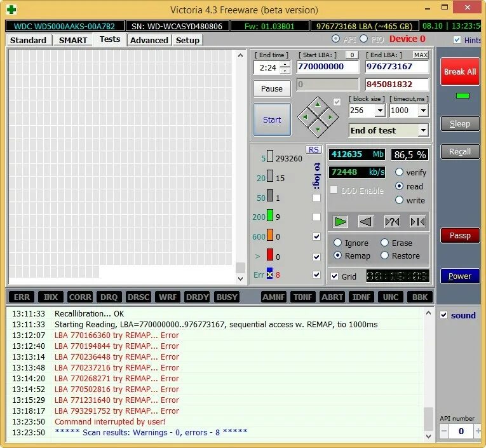Toggle the log checkbox for Err blocks
This screenshot has width=486, height=448.
coord(316,275)
